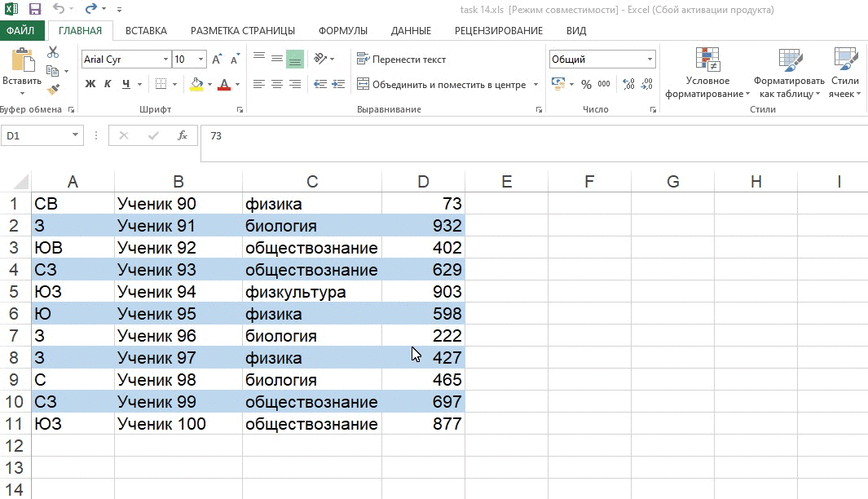Toggle bold formatting (Ж)
Image resolution: width=868 pixels, height=499 pixels.
click(90, 84)
